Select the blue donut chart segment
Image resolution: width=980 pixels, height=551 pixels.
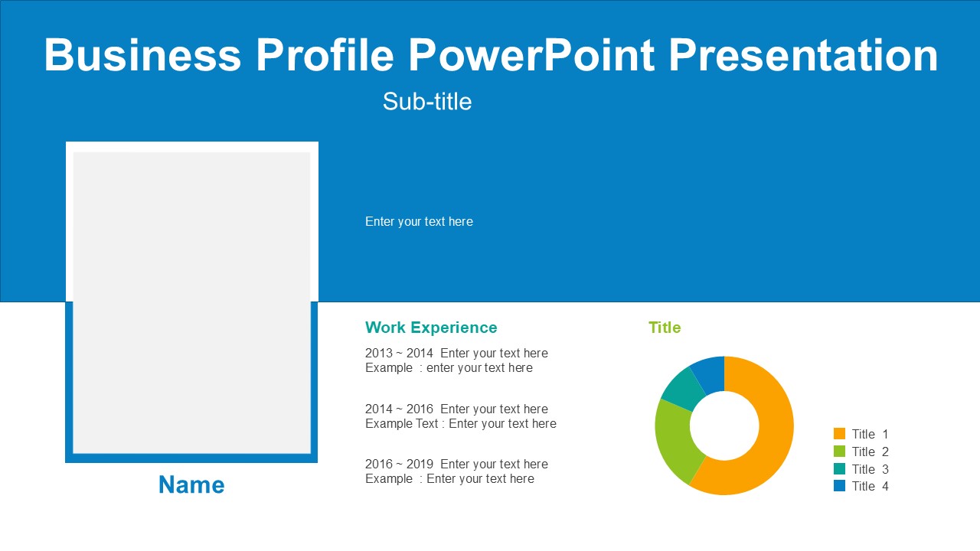(x=709, y=373)
